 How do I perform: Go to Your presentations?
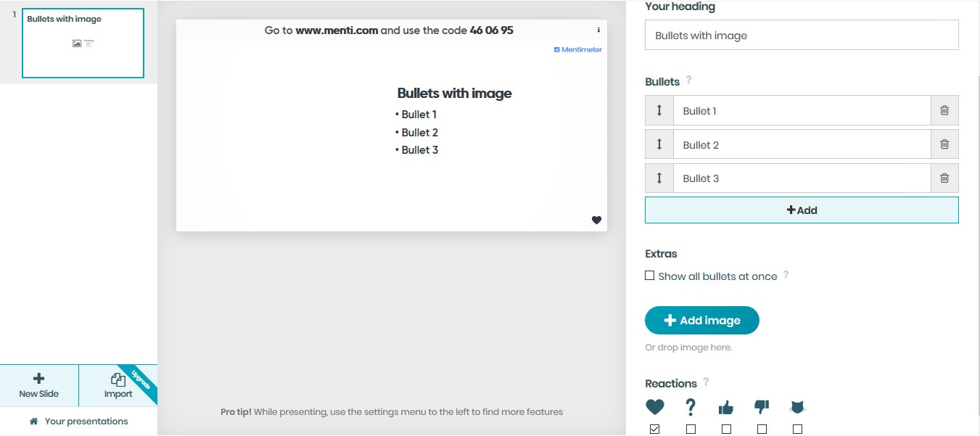(x=78, y=421)
